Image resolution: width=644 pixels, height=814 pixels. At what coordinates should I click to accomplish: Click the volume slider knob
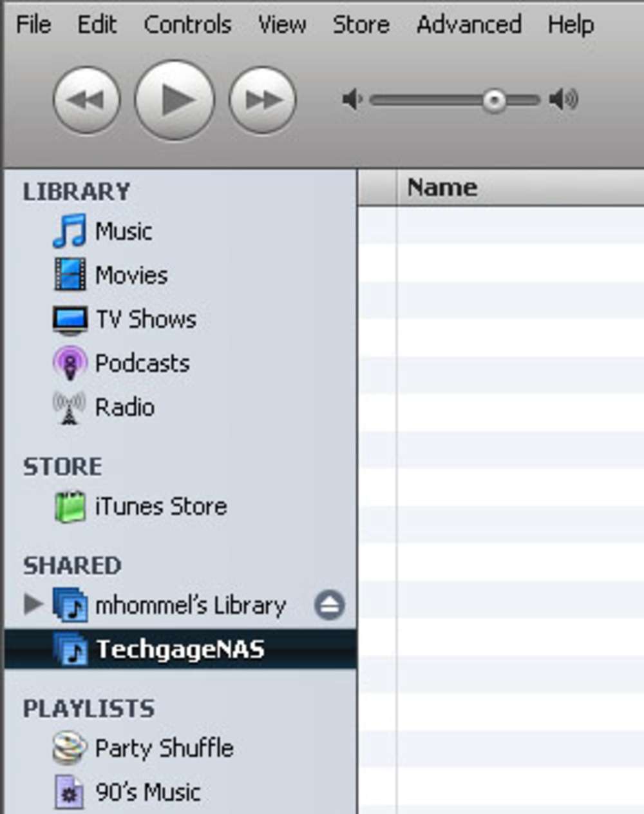pyautogui.click(x=494, y=100)
